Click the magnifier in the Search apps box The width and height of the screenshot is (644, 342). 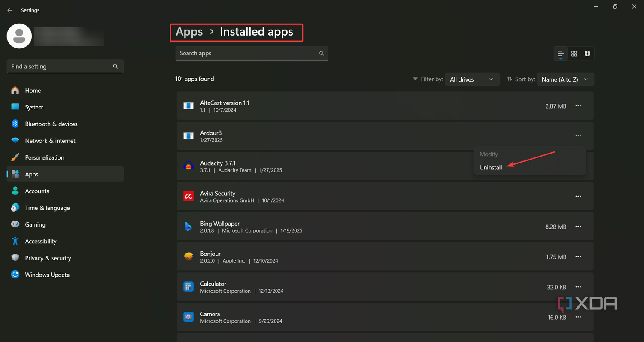click(x=322, y=54)
